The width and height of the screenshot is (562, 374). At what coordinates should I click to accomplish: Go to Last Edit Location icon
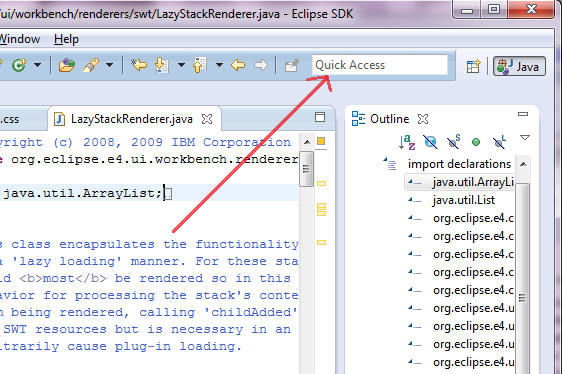point(139,65)
